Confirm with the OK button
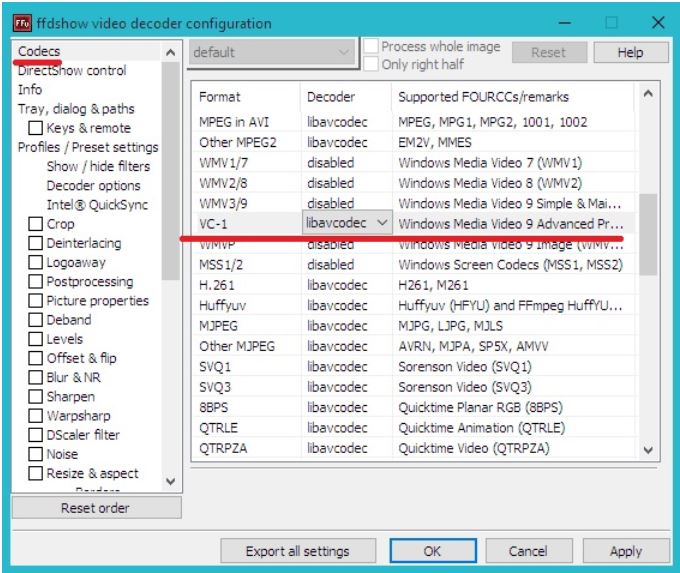The image size is (680, 573). [x=433, y=551]
